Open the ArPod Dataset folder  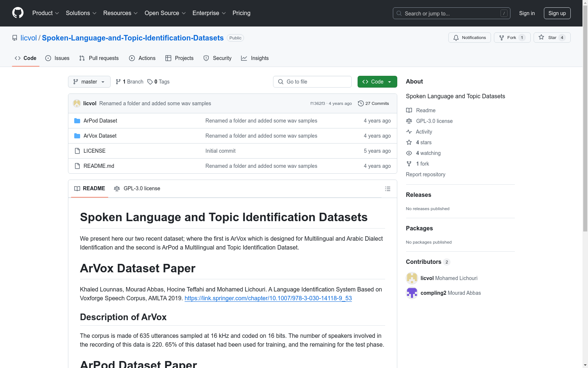pyautogui.click(x=100, y=121)
